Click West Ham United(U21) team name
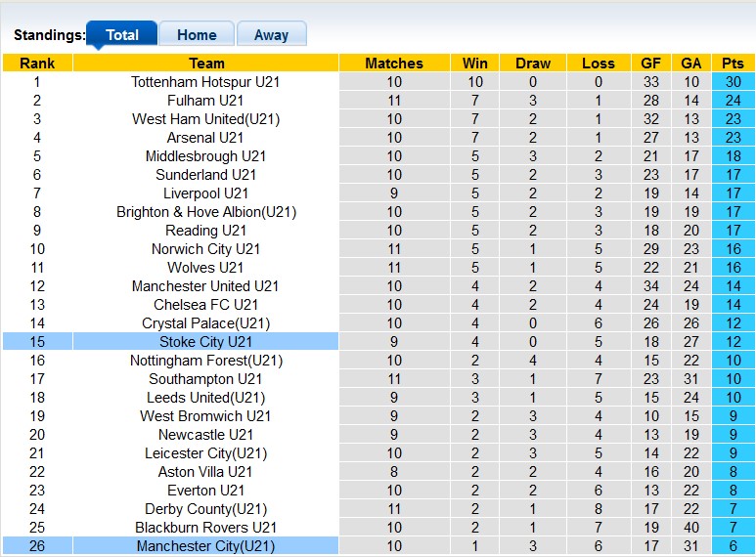 tap(206, 119)
